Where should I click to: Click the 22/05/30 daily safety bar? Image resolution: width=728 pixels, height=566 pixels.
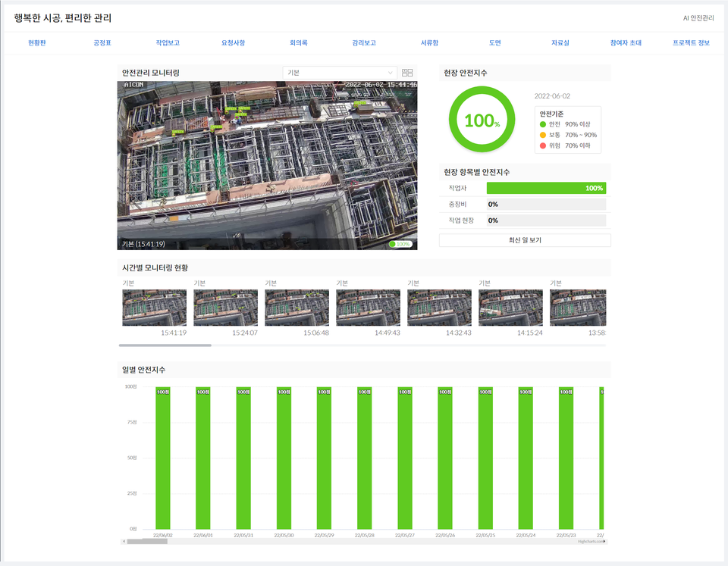tap(284, 458)
